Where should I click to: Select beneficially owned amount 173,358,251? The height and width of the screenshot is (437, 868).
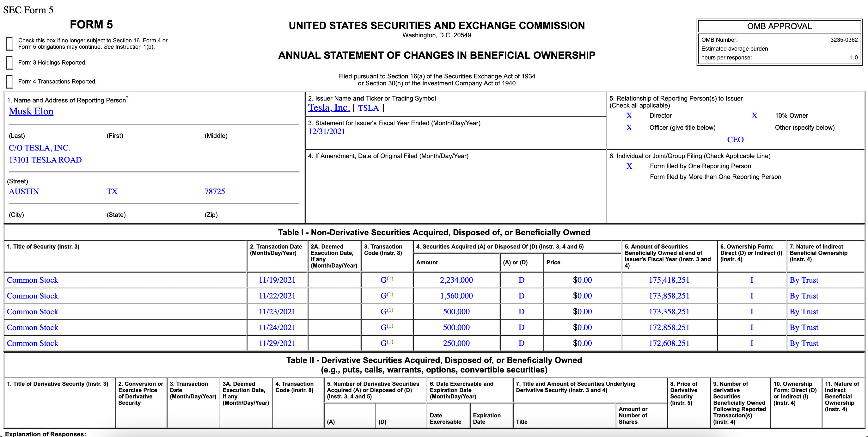(x=669, y=312)
